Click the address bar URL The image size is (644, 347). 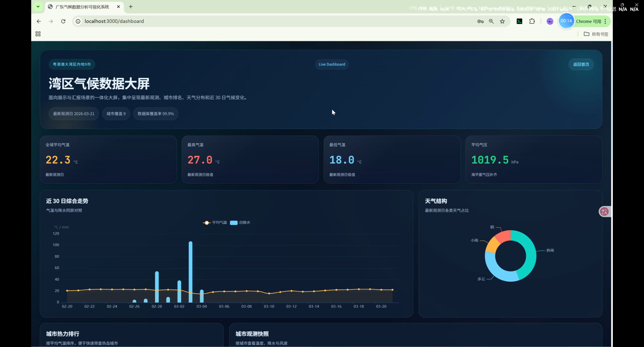point(114,21)
